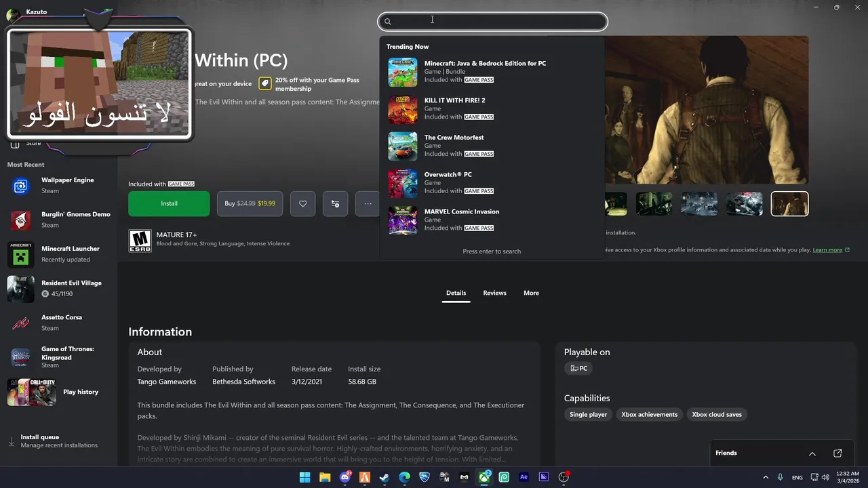Click the ENG language indicator
This screenshot has height=488, width=868.
797,477
